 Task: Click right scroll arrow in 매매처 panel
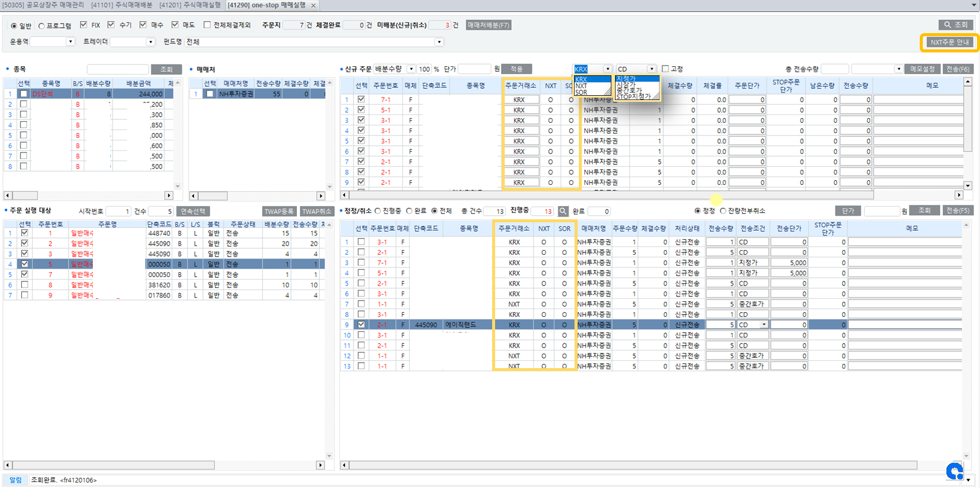(x=321, y=196)
